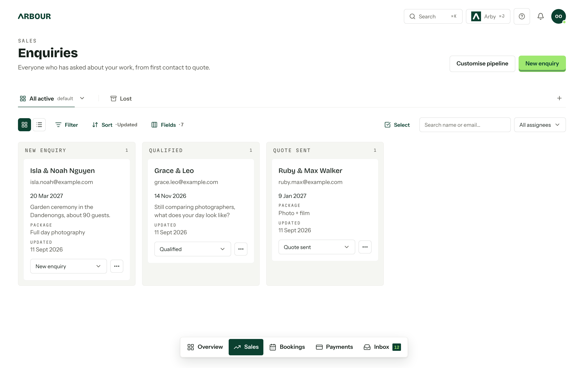Click the '9 Jan 2027' date

[x=292, y=196]
